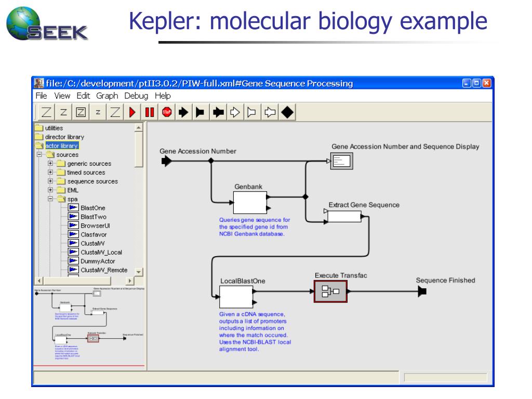Click the relation diamond after Genbank output
The width and height of the screenshot is (532, 399).
[x=305, y=197]
